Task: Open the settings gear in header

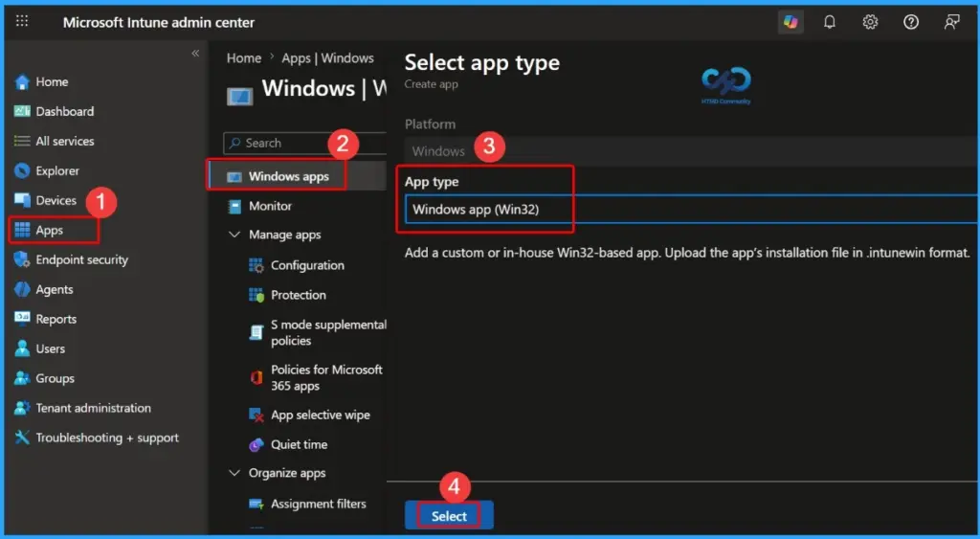Action: click(870, 23)
